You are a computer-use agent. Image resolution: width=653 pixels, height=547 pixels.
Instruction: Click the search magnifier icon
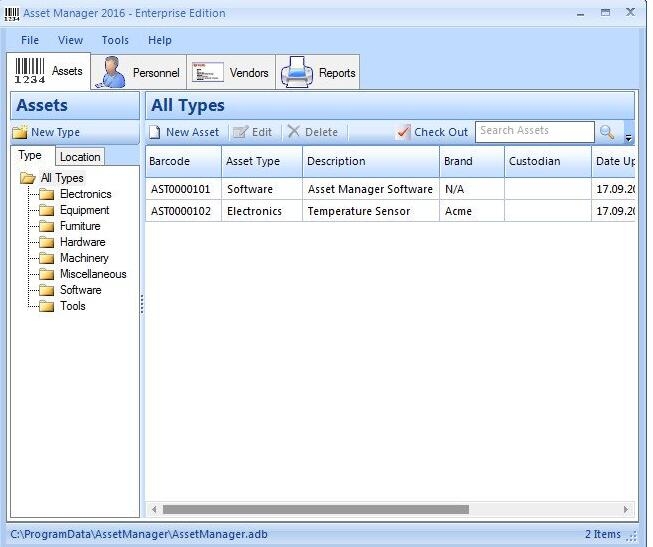click(607, 132)
